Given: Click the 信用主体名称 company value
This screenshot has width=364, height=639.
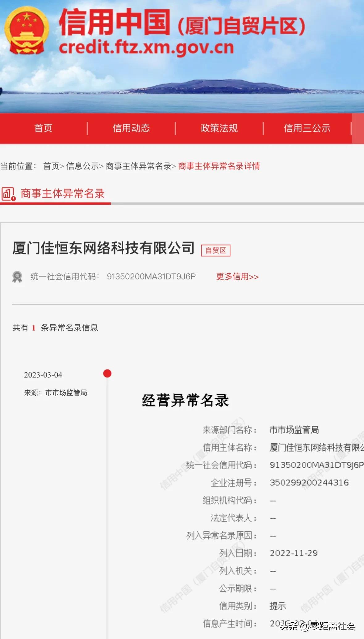Looking at the screenshot, I should click(317, 447).
